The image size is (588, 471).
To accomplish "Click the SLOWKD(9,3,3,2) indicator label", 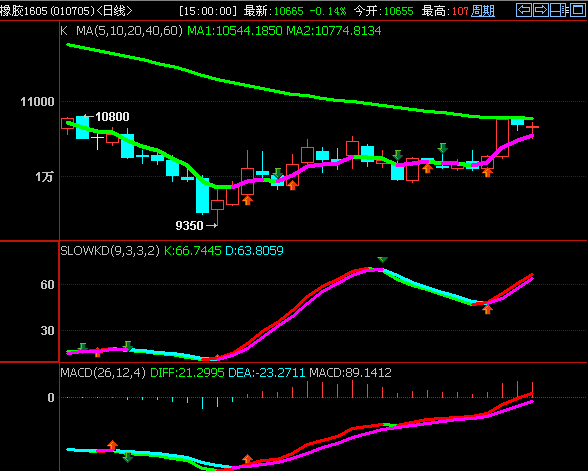I will coord(110,250).
